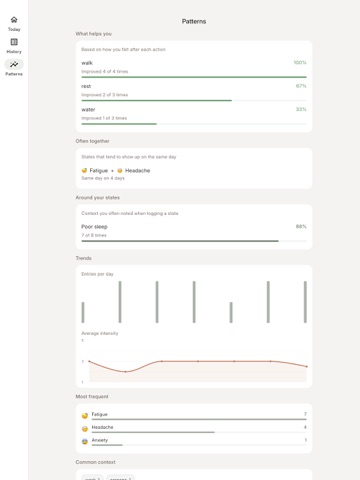Click the water progress bar
This screenshot has height=480, width=360.
point(194,124)
